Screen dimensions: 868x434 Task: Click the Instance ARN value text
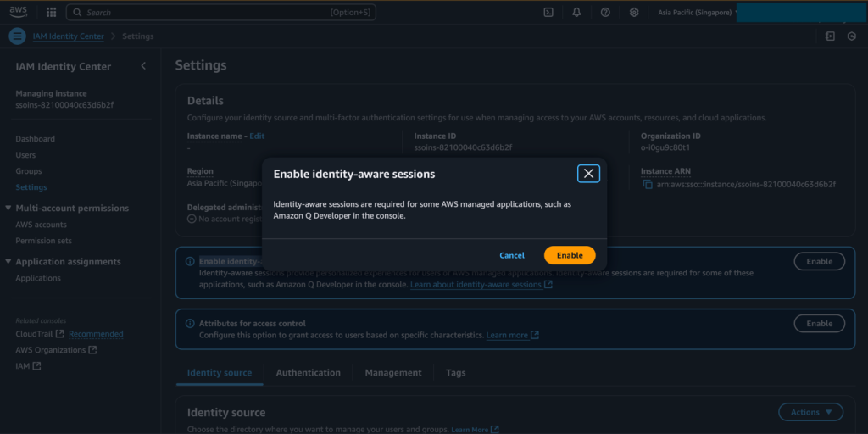(x=746, y=184)
